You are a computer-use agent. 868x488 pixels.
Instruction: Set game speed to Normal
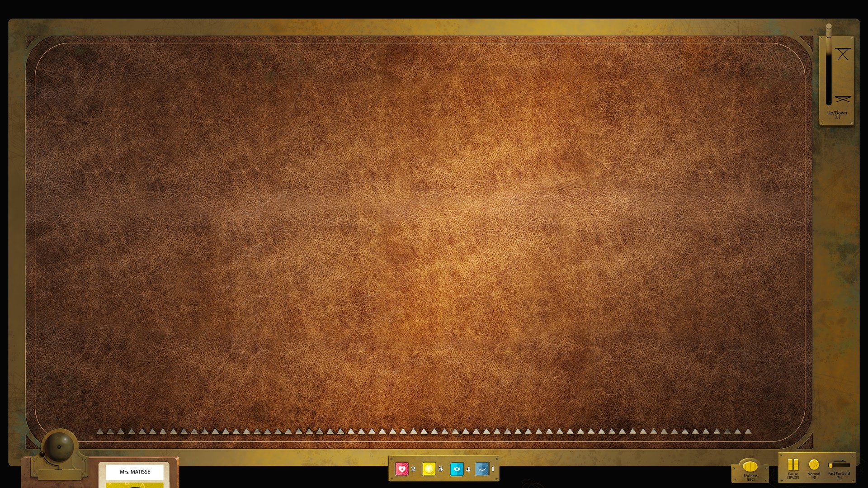click(x=814, y=464)
